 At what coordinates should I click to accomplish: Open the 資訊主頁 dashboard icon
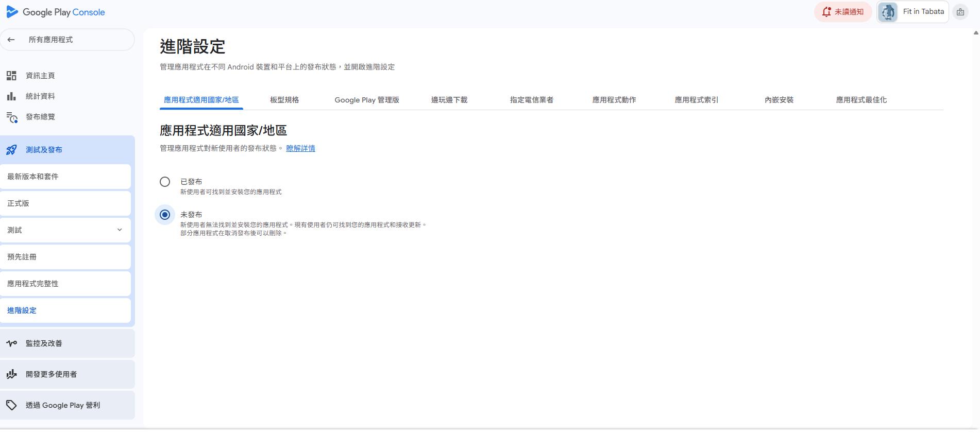point(11,76)
